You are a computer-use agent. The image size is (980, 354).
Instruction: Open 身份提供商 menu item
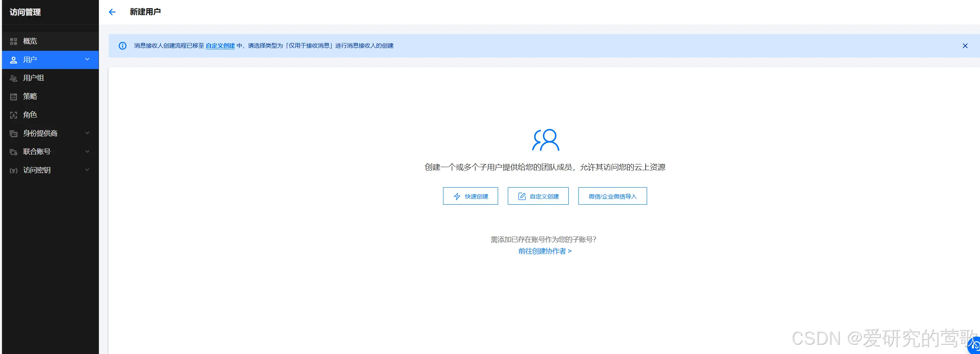pos(50,133)
